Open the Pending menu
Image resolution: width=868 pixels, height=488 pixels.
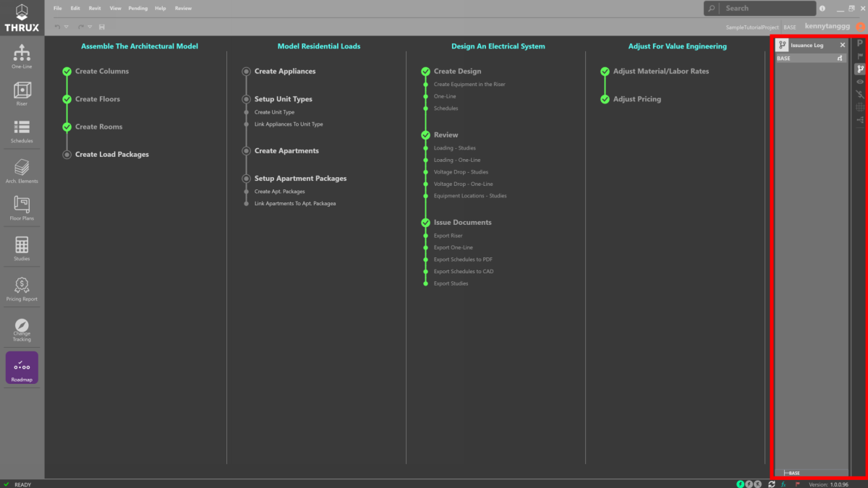click(x=138, y=8)
